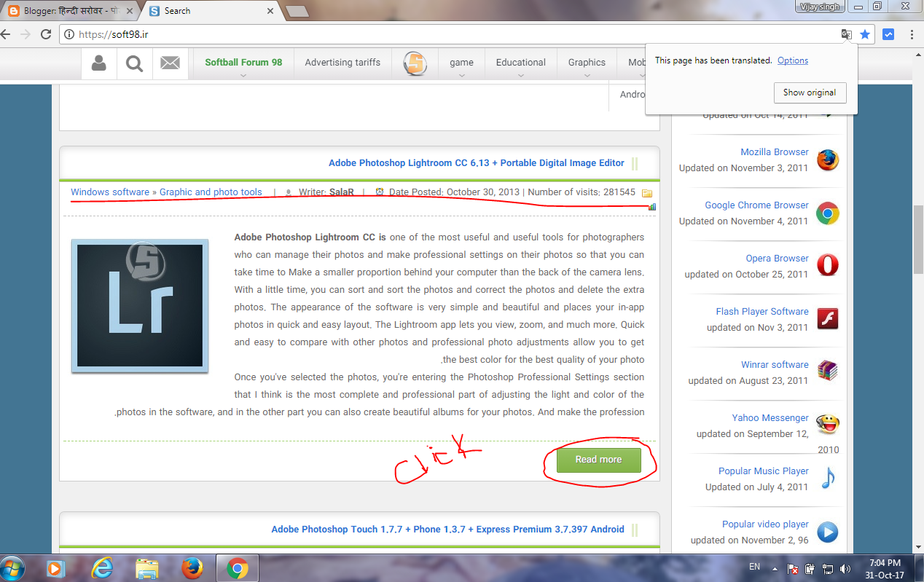Click the WinRAR books icon
924x582 pixels.
(x=827, y=371)
